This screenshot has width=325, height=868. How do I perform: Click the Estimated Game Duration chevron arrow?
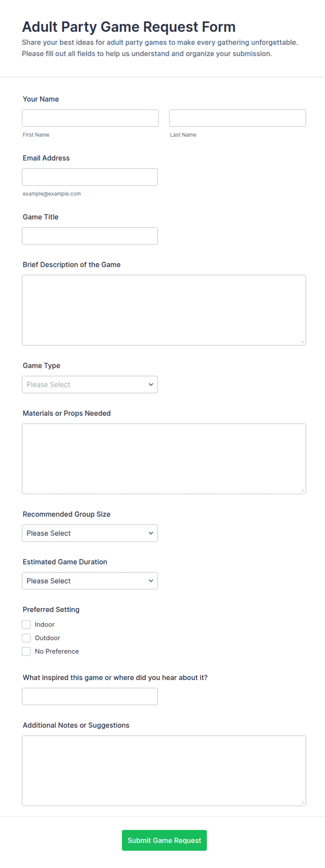point(151,581)
